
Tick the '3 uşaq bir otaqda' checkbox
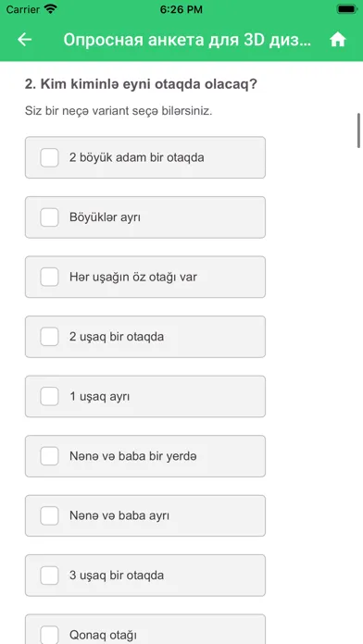tap(49, 576)
